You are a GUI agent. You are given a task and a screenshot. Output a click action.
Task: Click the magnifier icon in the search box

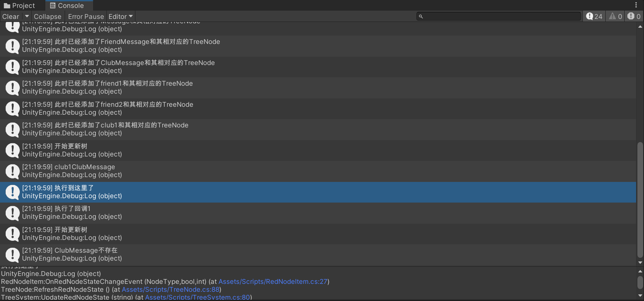pos(421,16)
